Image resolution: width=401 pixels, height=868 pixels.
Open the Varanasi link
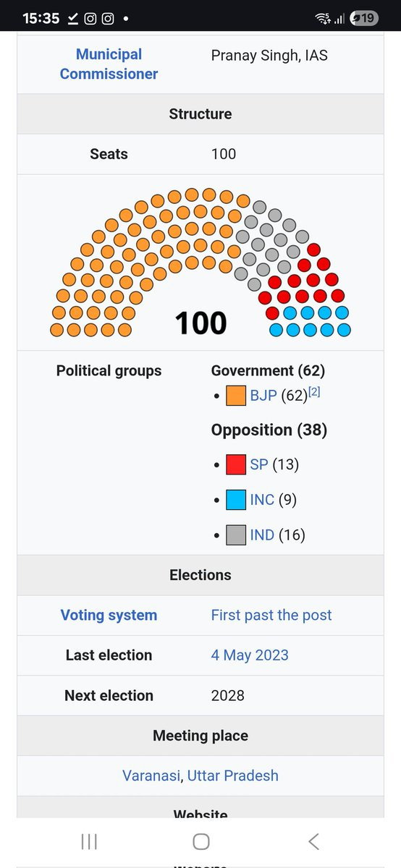pos(152,775)
